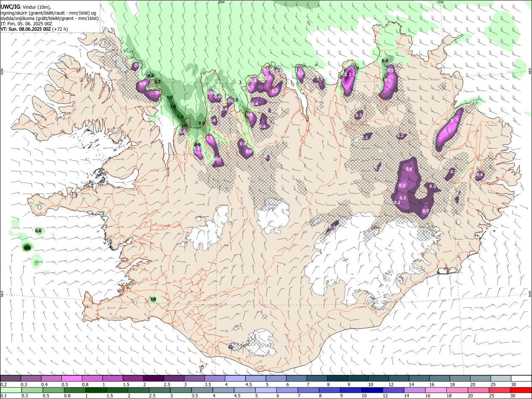Click the top-row swatch between 25 and 30

click(500, 378)
